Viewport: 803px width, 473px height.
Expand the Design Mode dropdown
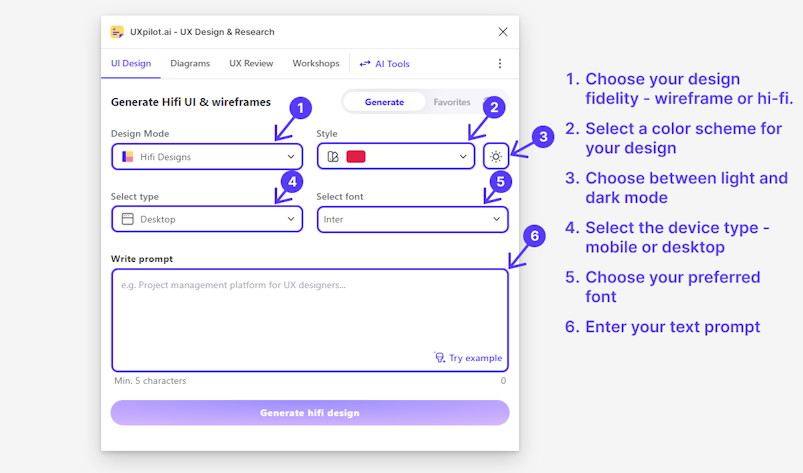(207, 157)
